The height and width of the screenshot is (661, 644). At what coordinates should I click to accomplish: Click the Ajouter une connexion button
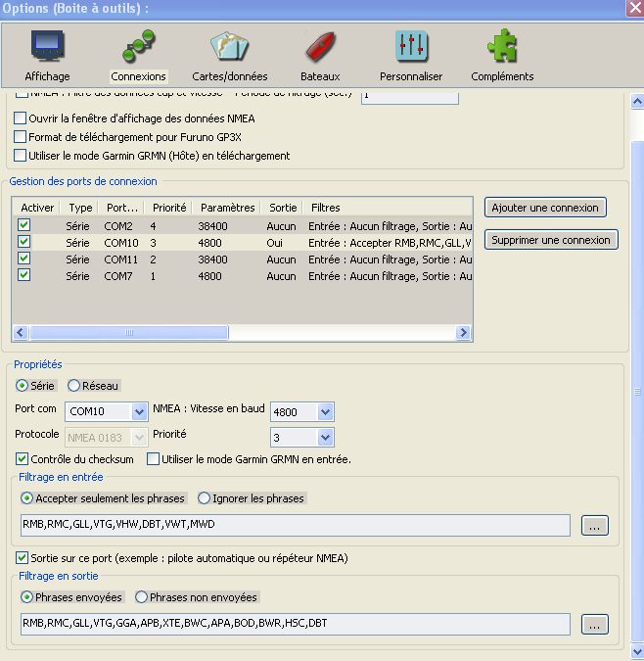(x=545, y=208)
